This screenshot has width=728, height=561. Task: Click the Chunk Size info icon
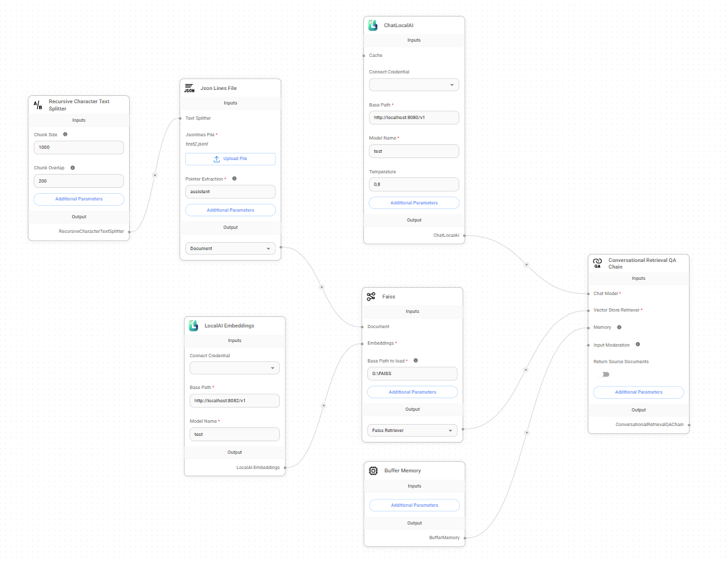tap(66, 134)
